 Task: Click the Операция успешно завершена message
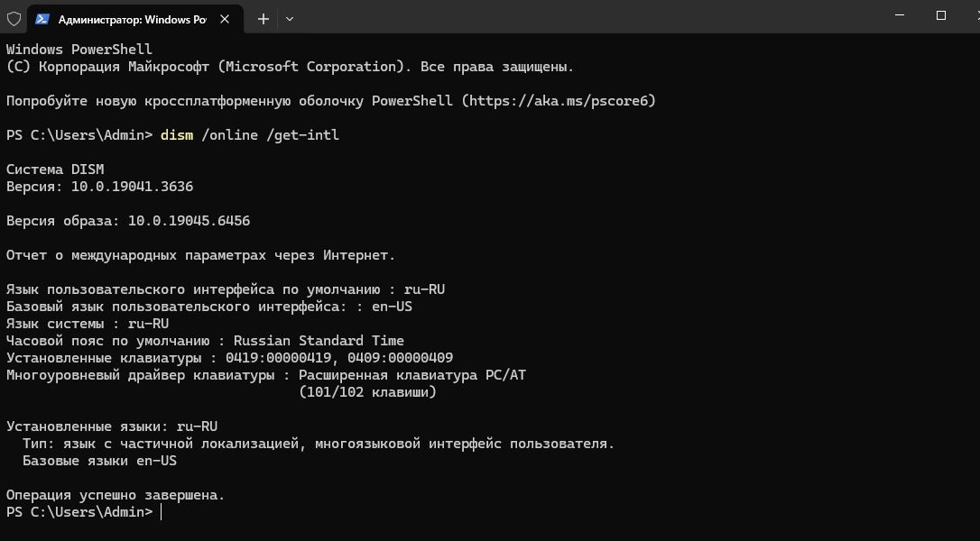click(x=115, y=495)
